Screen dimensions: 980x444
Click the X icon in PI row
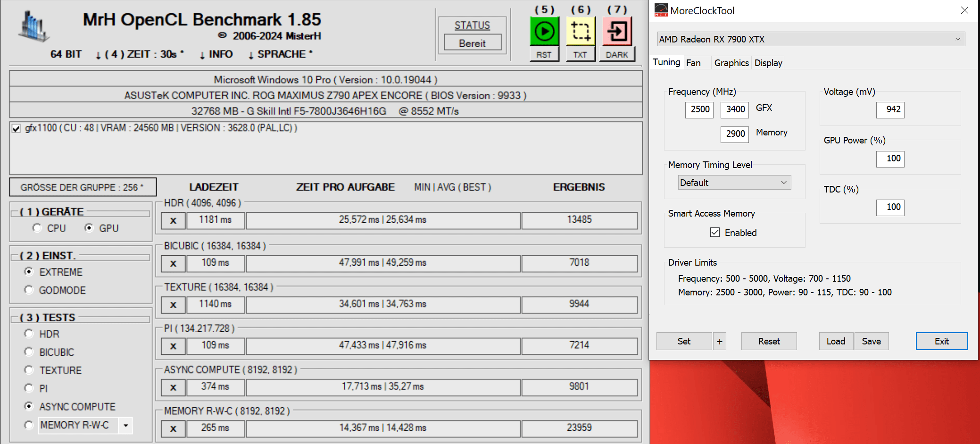click(x=173, y=346)
